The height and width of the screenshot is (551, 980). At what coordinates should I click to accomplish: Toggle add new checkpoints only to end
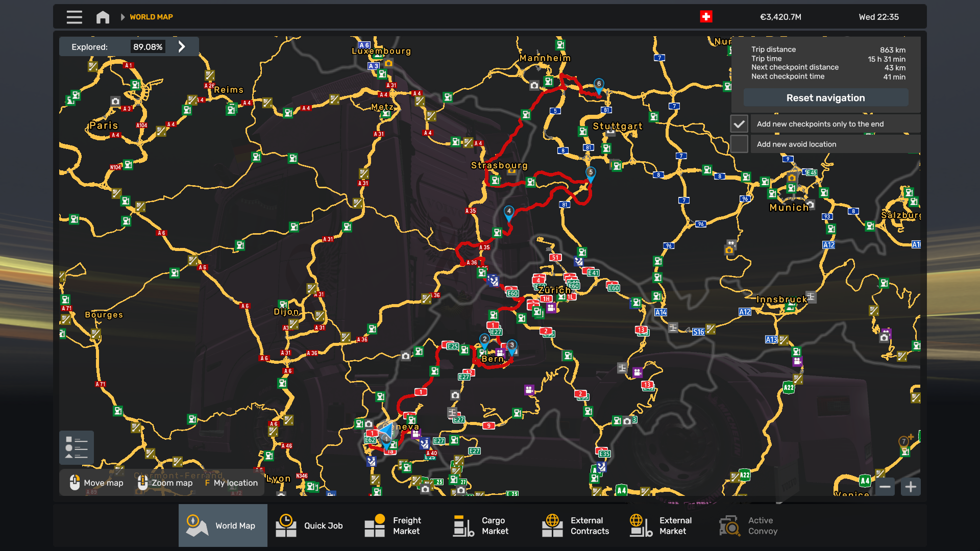pos(739,124)
